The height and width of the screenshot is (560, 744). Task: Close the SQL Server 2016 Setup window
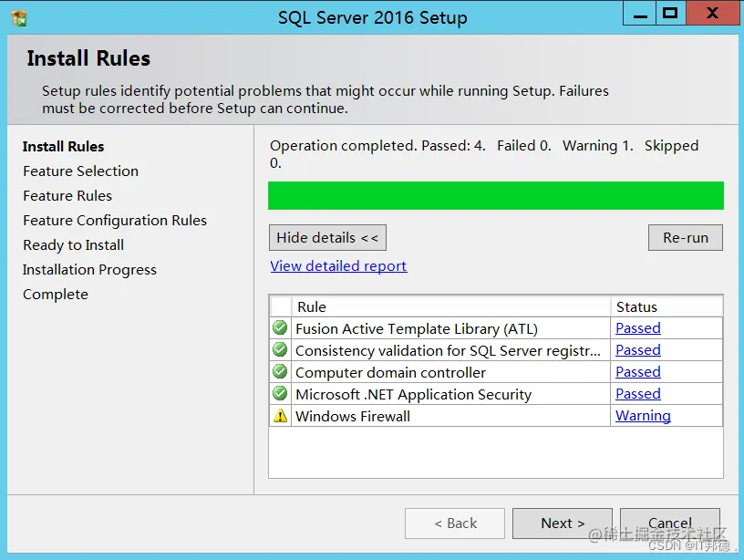(x=713, y=14)
